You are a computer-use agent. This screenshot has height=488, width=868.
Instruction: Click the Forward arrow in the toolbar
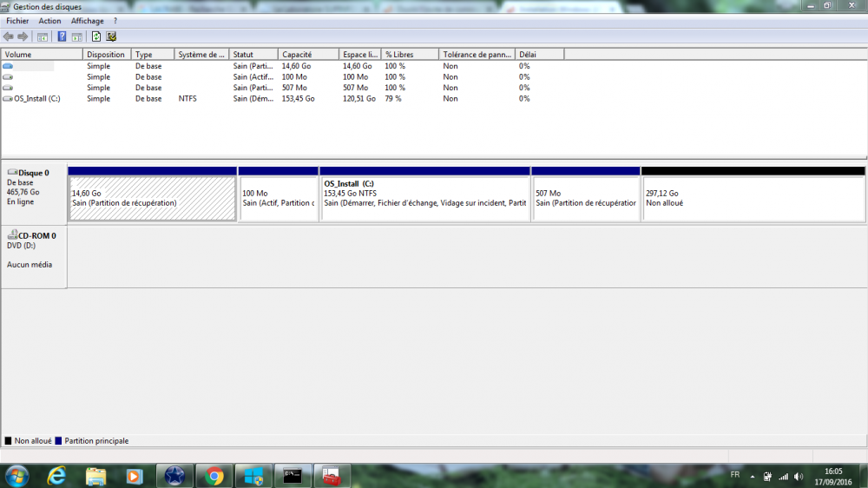23,36
